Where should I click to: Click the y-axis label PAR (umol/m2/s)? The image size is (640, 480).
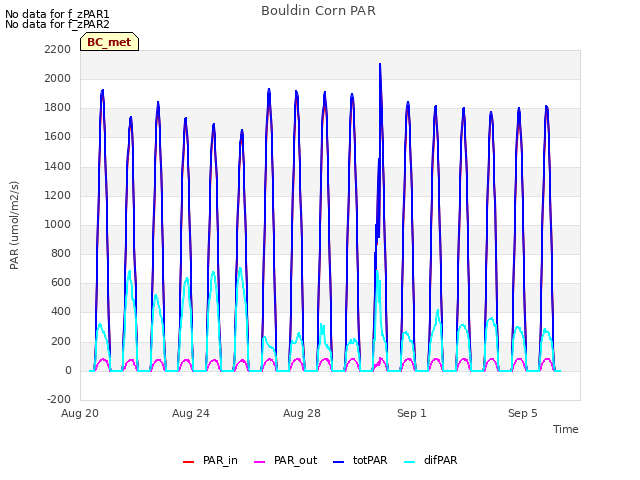coord(14,225)
